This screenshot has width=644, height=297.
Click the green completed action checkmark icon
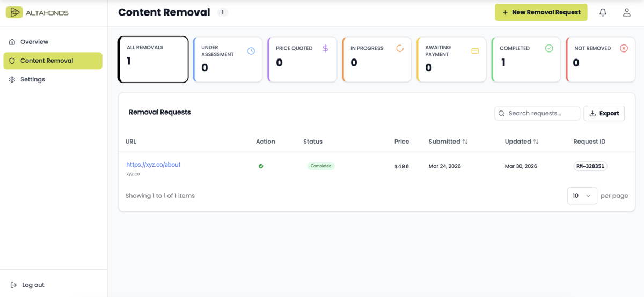coord(261,166)
